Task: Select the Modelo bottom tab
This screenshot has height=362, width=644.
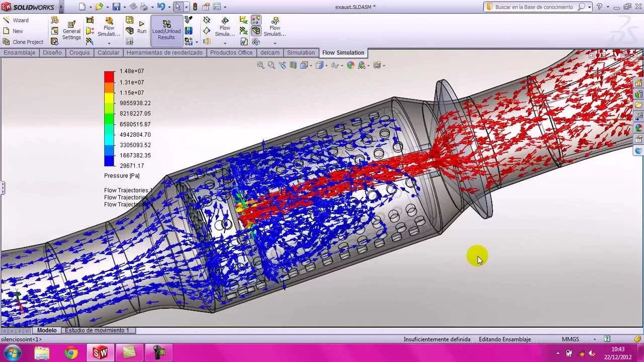Action: pyautogui.click(x=47, y=330)
